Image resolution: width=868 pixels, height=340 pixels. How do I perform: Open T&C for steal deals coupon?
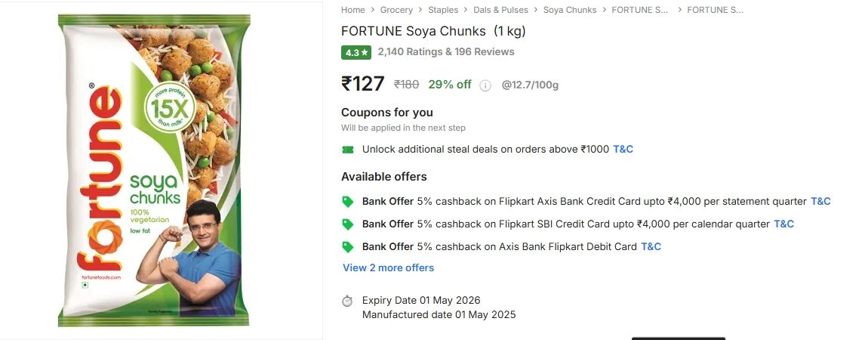(x=623, y=150)
